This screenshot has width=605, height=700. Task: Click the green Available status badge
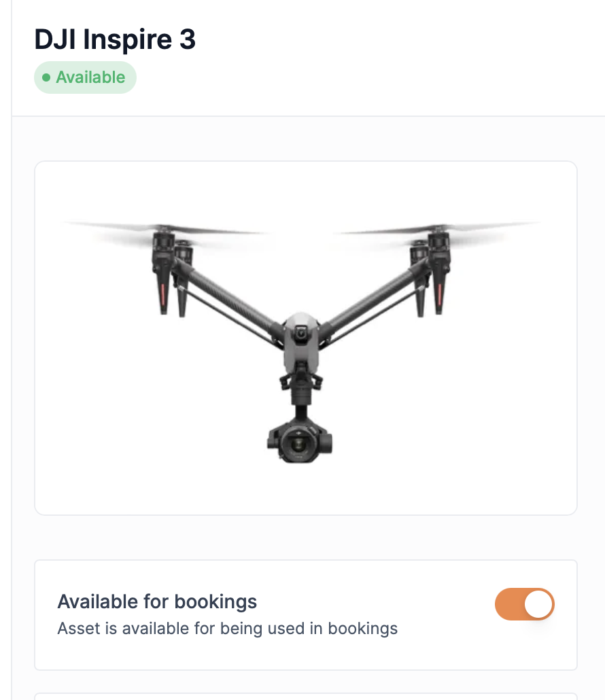(85, 77)
